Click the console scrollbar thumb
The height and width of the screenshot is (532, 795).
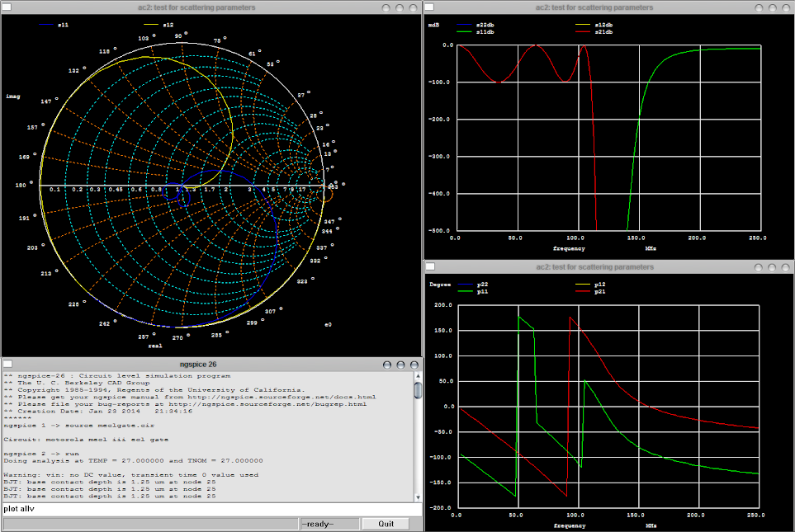(419, 391)
